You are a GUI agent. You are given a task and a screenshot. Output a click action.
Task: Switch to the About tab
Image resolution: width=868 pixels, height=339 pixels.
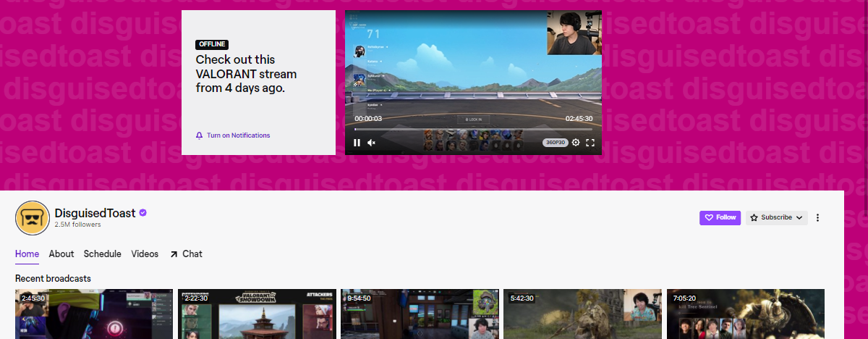coord(61,254)
